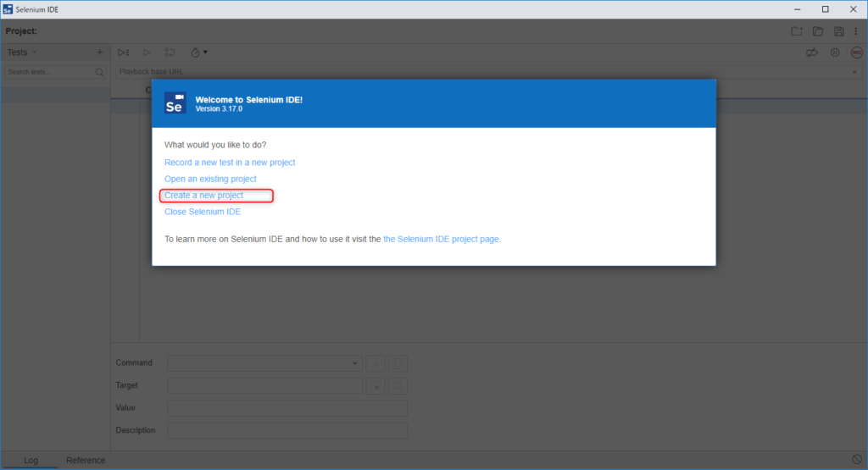Click the Record a new test link
Screen dimensions: 868x470
pyautogui.click(x=230, y=163)
